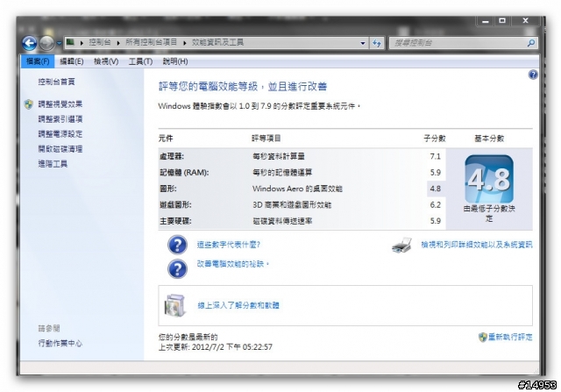Open 調整電源設定 link
The height and width of the screenshot is (392, 561).
point(60,134)
